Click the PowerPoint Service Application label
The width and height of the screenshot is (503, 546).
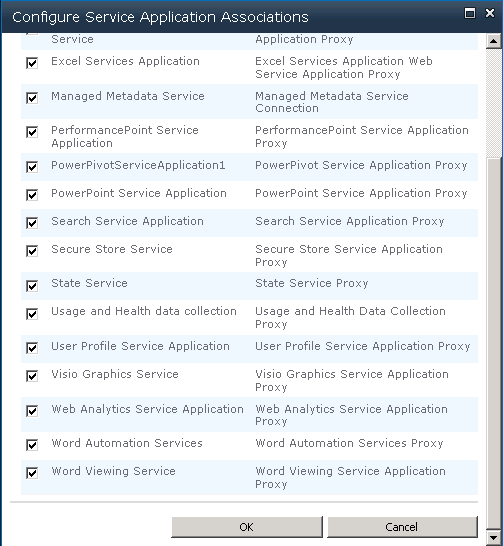tap(139, 193)
